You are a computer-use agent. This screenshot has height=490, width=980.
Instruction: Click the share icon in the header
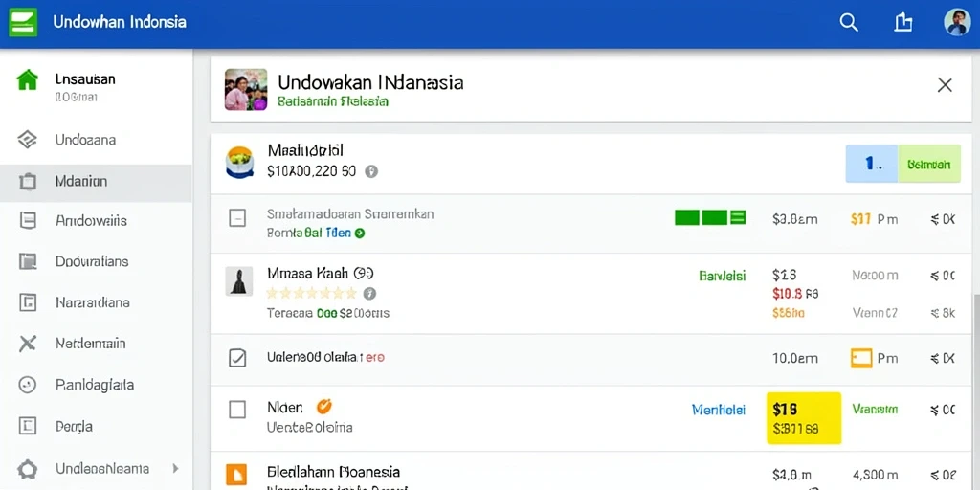click(903, 23)
